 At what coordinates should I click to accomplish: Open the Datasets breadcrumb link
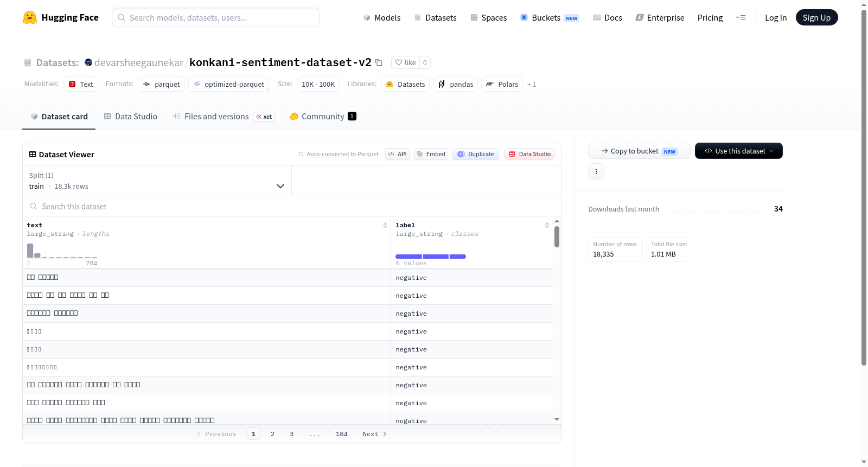[58, 63]
